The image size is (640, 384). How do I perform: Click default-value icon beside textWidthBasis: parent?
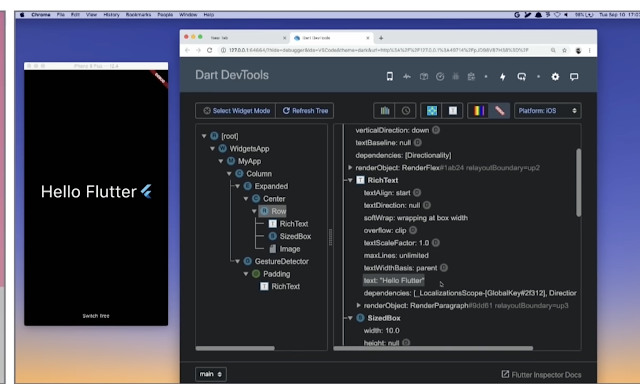pyautogui.click(x=444, y=268)
